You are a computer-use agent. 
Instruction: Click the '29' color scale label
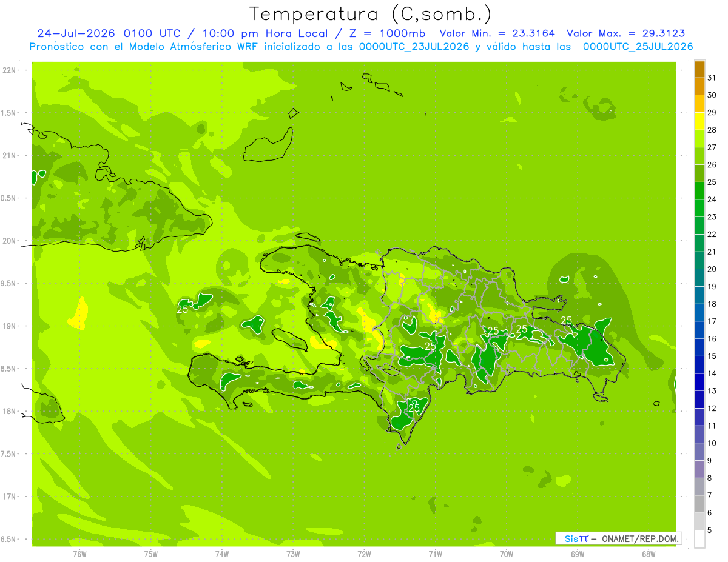coord(712,112)
